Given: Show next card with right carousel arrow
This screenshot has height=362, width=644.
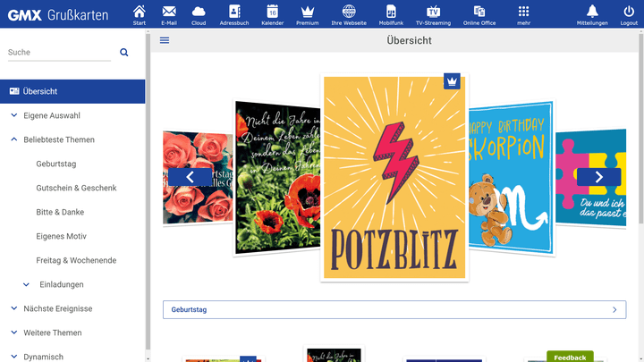Looking at the screenshot, I should coord(598,177).
